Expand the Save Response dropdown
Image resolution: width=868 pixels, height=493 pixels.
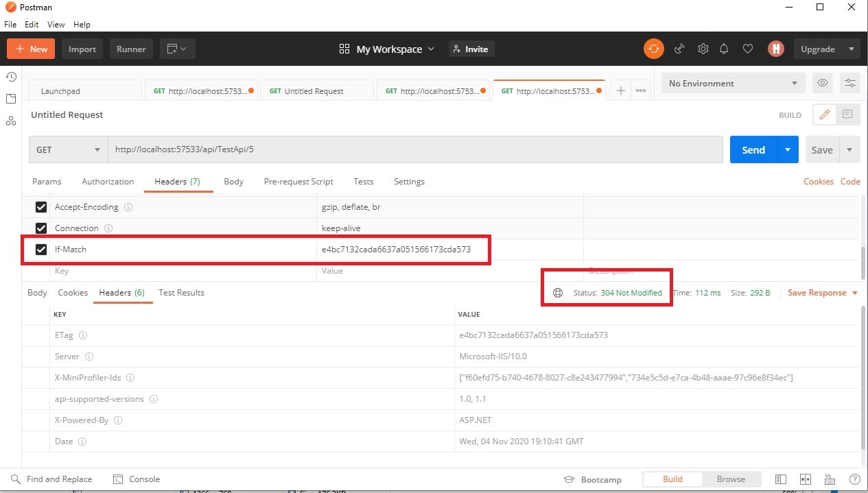pos(853,293)
